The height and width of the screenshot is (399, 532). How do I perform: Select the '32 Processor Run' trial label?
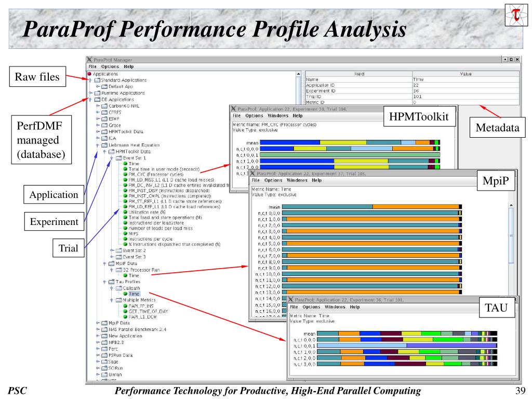click(141, 270)
